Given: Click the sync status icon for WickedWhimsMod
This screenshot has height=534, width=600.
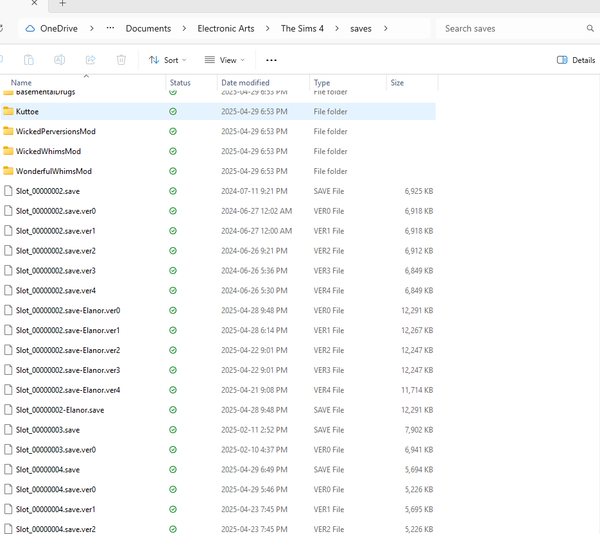Looking at the screenshot, I should (173, 151).
